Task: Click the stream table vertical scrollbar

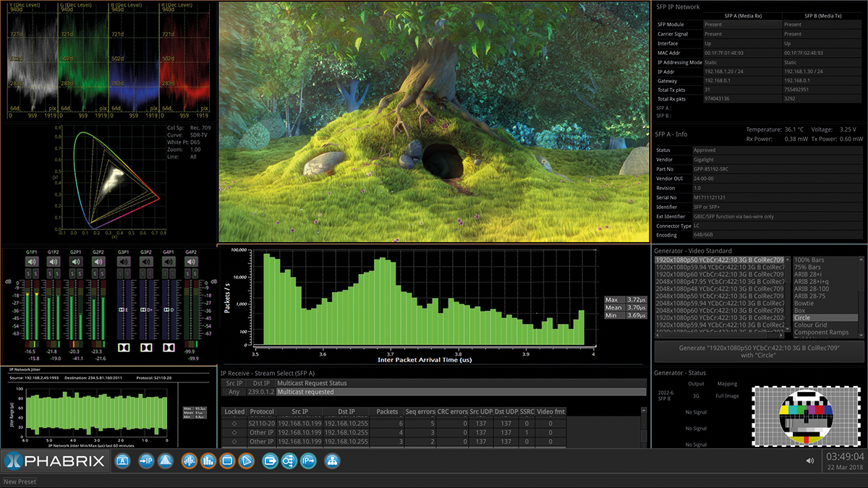Action: point(644,427)
